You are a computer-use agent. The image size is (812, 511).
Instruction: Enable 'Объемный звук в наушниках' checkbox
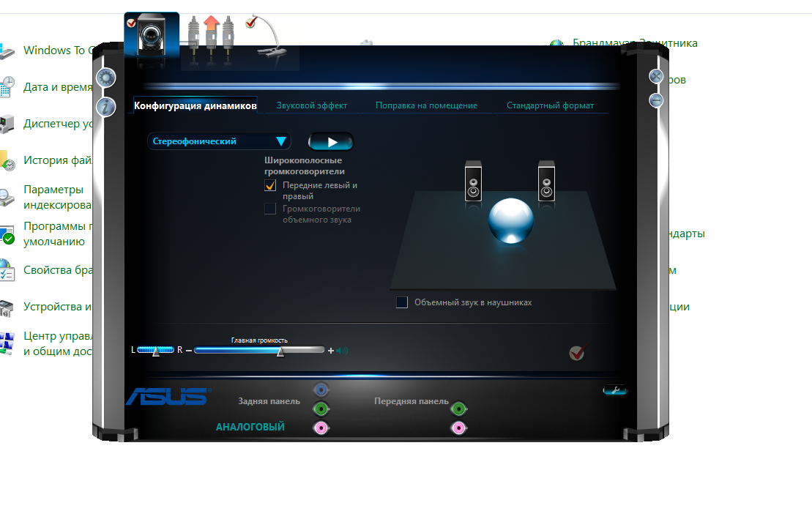[402, 302]
